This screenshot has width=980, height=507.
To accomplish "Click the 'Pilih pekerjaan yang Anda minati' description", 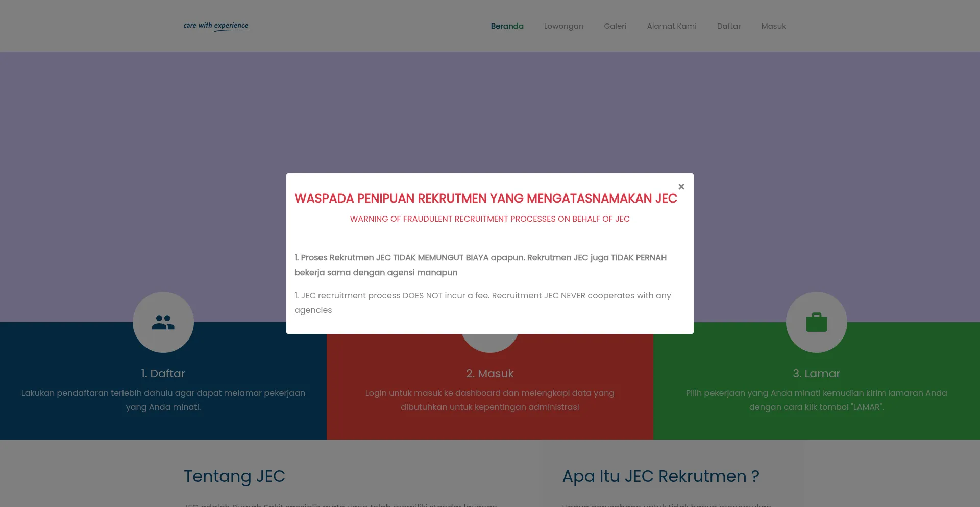I will (817, 400).
